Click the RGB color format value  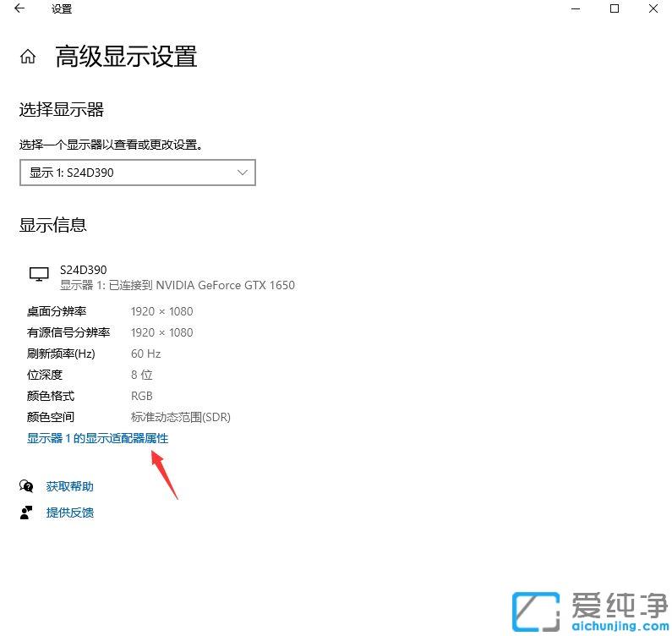click(x=142, y=396)
